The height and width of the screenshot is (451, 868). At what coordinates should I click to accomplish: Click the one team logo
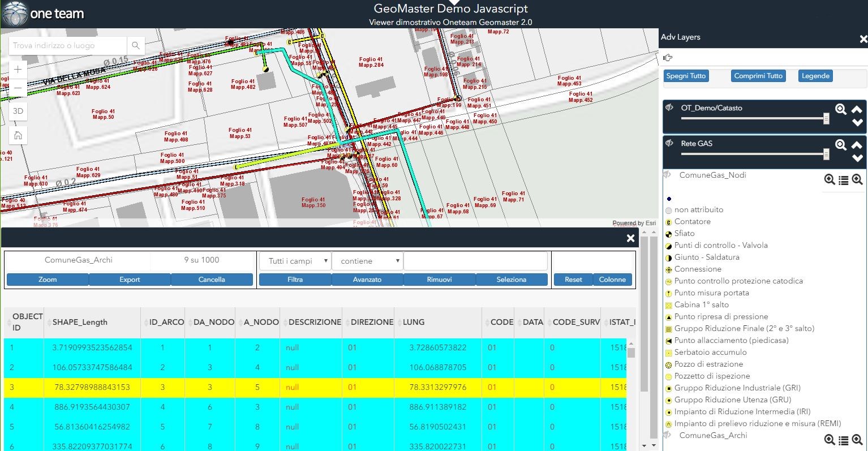44,14
